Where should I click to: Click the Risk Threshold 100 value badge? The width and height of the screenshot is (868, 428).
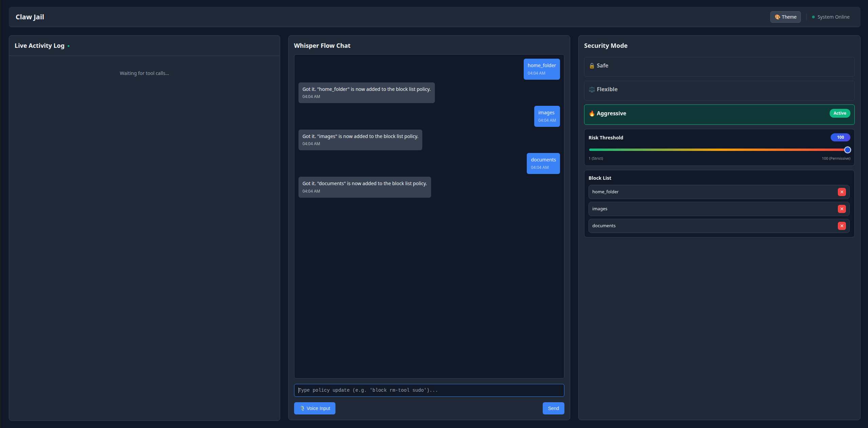[x=840, y=137]
